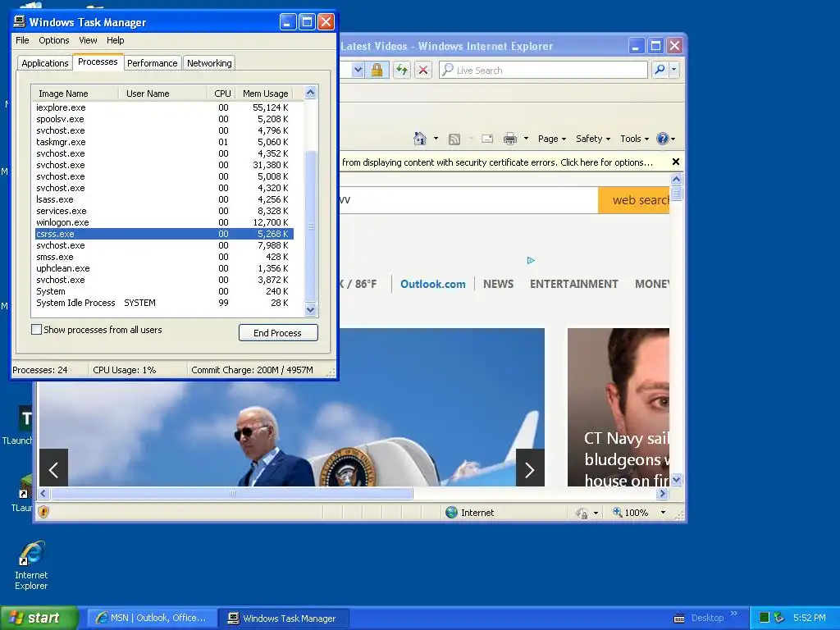840x630 pixels.
Task: Open the View menu in Task Manager
Action: (88, 40)
